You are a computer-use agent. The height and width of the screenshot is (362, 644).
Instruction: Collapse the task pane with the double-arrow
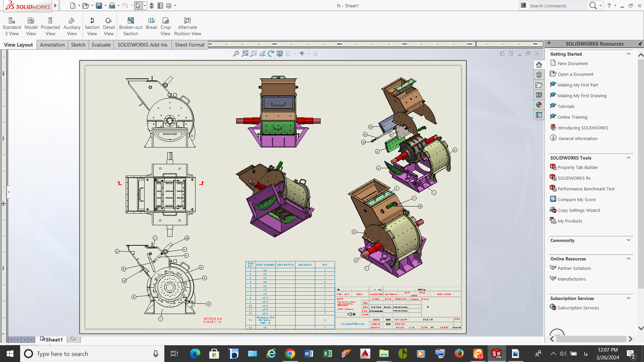(x=549, y=43)
